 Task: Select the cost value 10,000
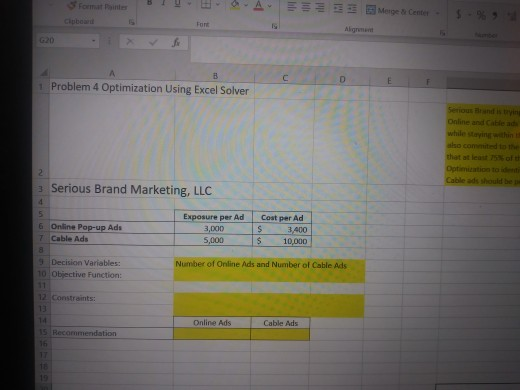pos(282,241)
